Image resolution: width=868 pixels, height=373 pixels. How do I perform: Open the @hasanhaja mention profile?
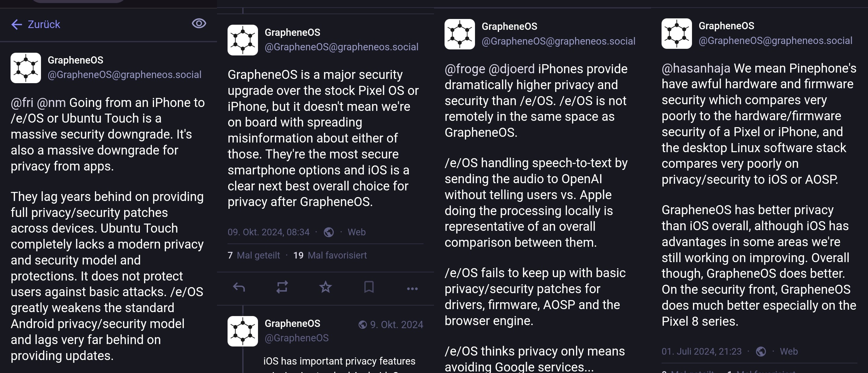click(x=696, y=68)
